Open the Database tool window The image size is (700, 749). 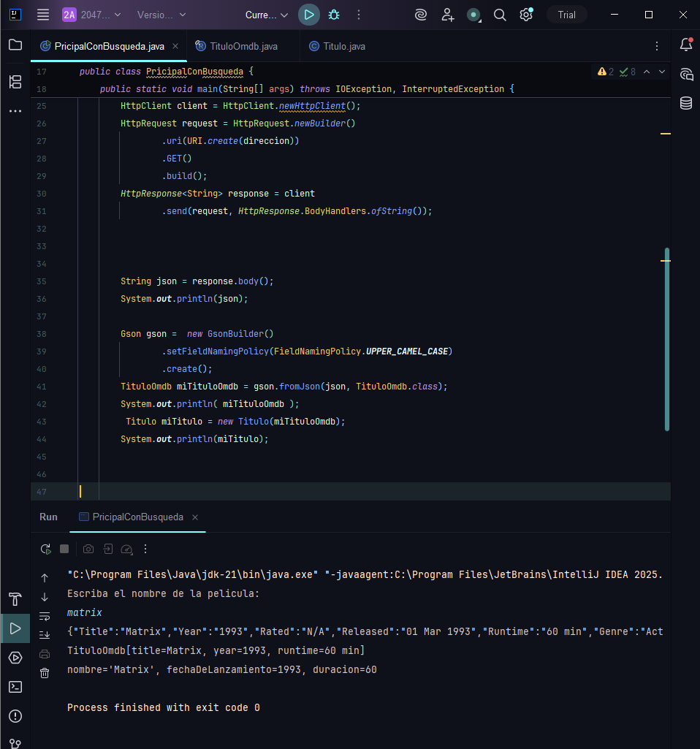(x=686, y=103)
